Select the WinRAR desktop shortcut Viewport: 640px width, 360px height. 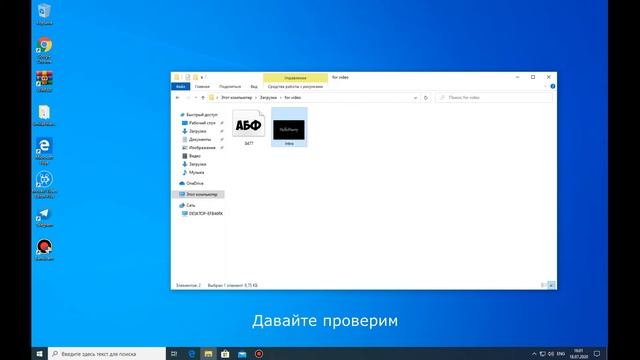44,82
